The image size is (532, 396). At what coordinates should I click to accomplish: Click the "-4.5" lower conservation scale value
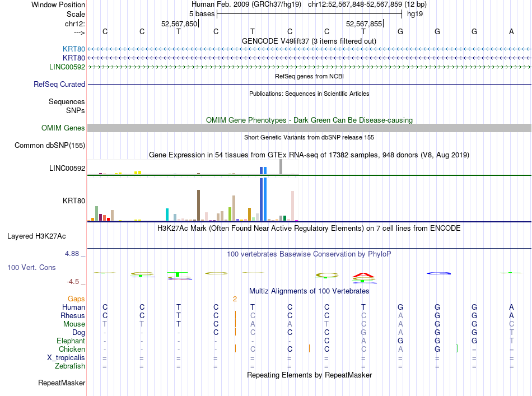pyautogui.click(x=73, y=282)
